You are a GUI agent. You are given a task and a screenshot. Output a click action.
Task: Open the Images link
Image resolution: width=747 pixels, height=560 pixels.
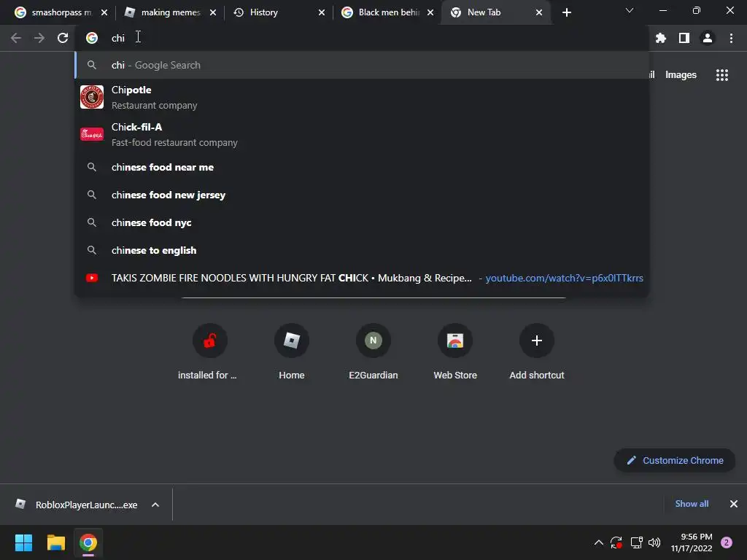click(681, 75)
